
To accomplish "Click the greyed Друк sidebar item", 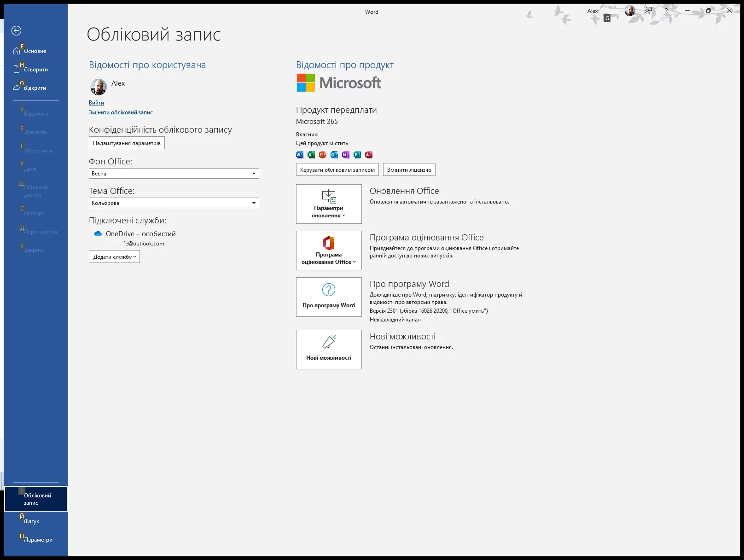I will pos(36,169).
